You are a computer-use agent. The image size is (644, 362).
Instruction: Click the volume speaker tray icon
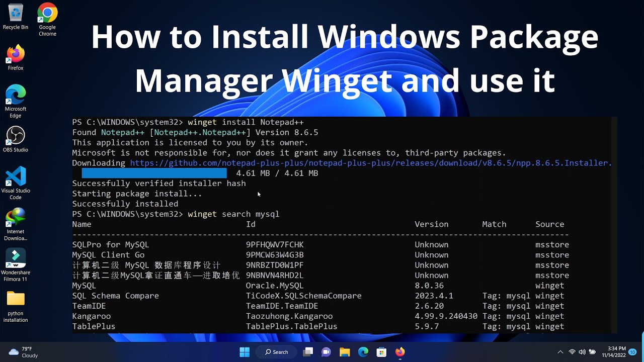[x=582, y=352]
